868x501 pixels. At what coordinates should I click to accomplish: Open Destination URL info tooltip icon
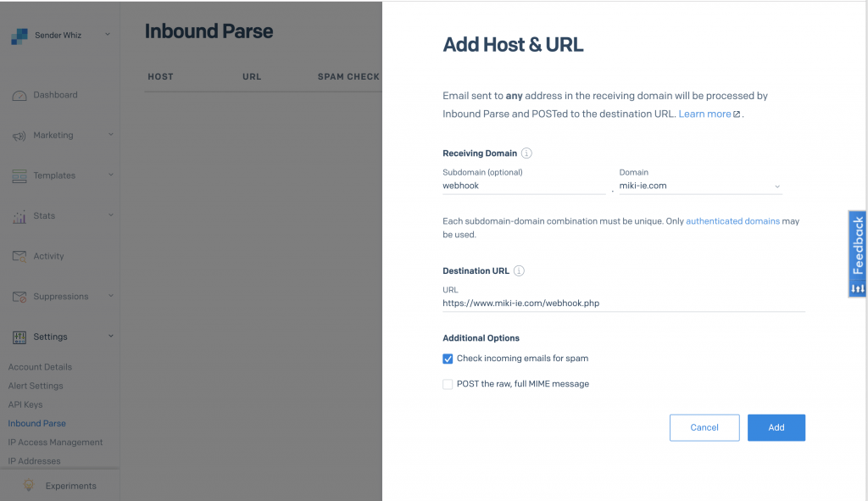(x=519, y=271)
